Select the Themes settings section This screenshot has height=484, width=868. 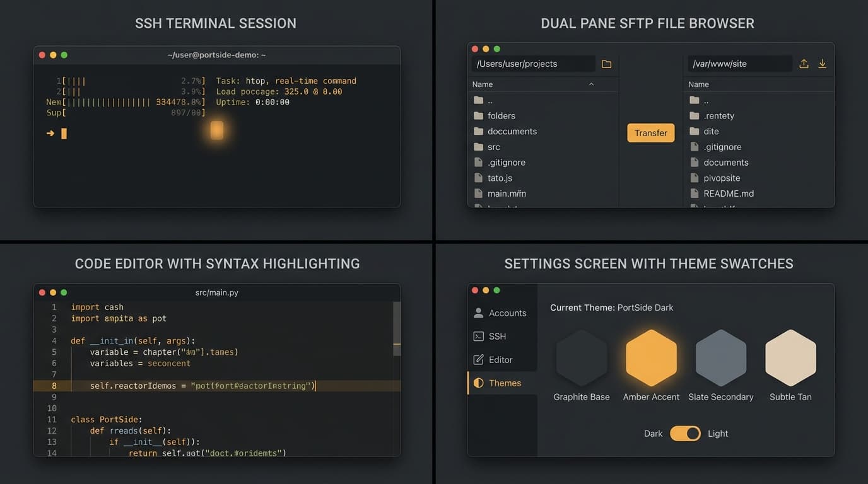click(x=502, y=383)
